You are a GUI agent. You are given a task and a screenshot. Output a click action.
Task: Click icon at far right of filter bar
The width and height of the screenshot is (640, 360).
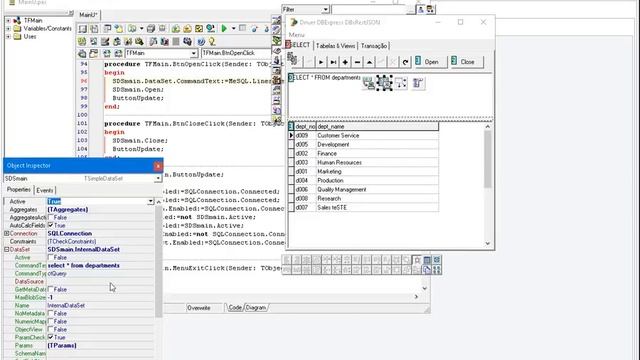pos(430,9)
